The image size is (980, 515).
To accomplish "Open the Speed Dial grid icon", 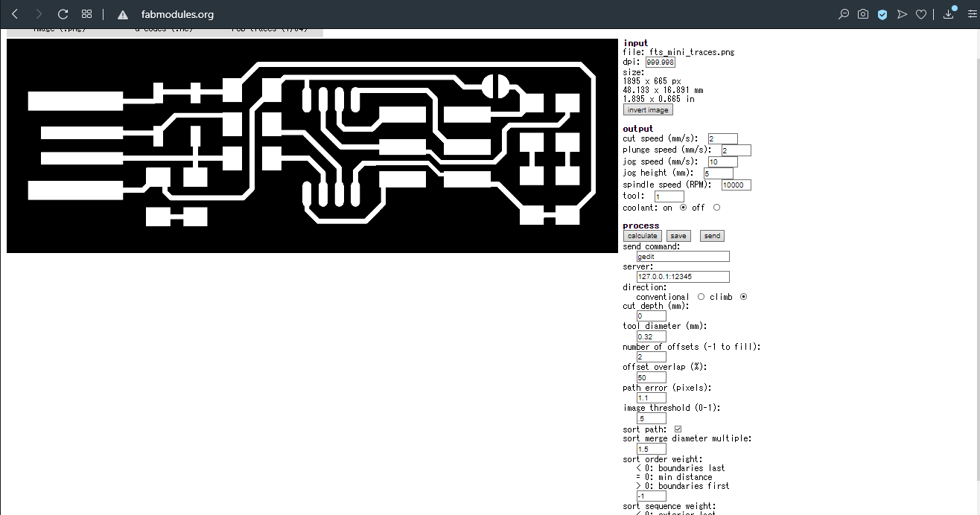I will click(x=86, y=14).
